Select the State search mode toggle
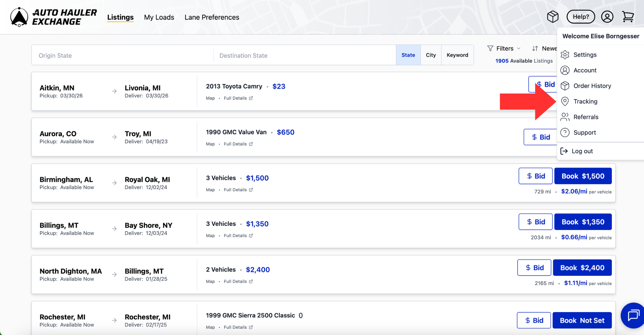 tap(408, 55)
